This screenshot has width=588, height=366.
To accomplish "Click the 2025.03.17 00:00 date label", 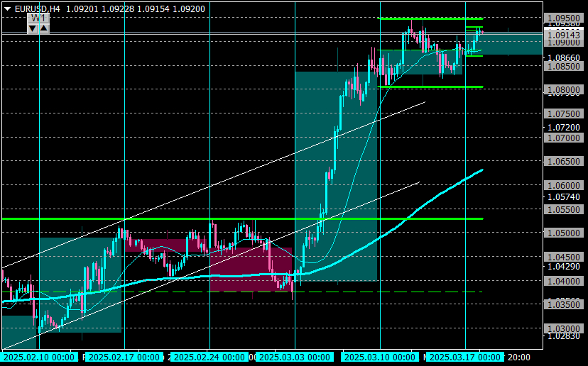I will pos(465,357).
